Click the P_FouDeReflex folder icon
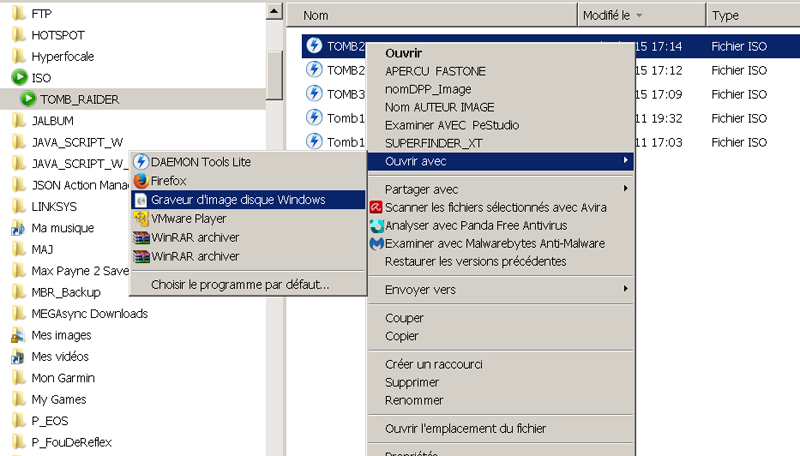The width and height of the screenshot is (800, 456). 18,442
